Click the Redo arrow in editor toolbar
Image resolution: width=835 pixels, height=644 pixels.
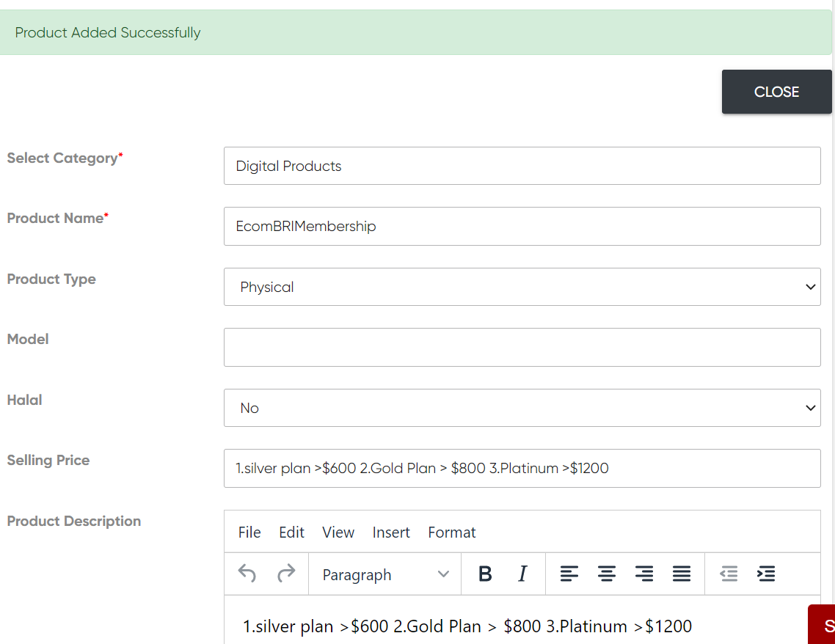[286, 574]
